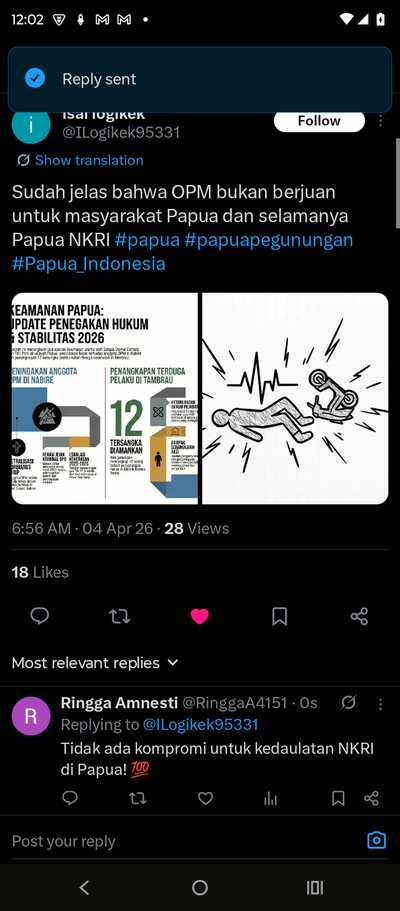Share the main post via share icon
400x911 pixels.
(x=359, y=616)
